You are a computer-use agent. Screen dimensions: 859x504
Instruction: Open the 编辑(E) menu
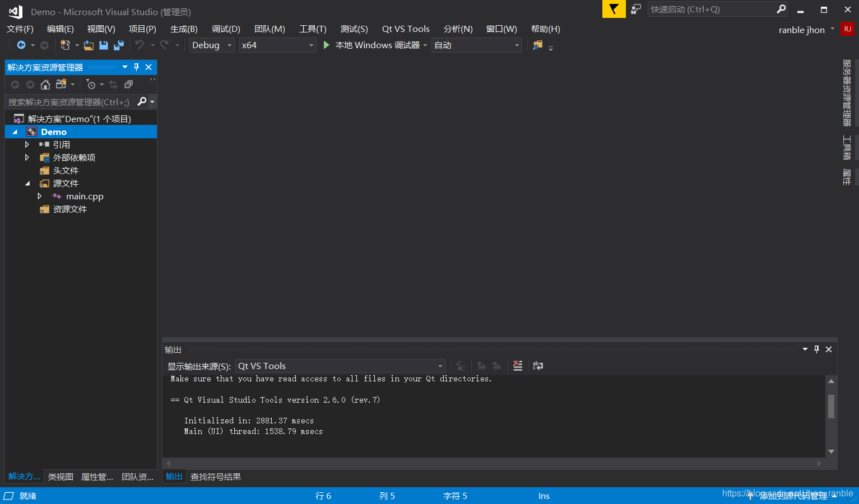click(x=61, y=29)
